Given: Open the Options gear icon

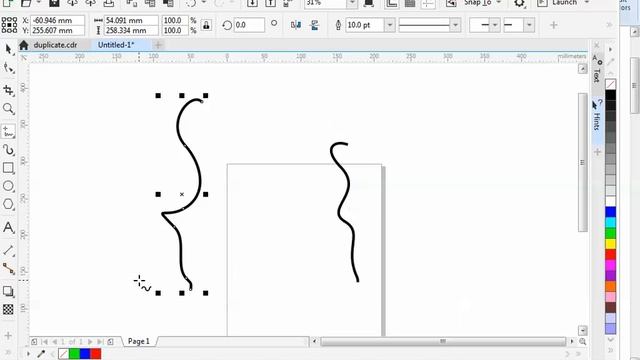Looking at the screenshot, I should [519, 3].
